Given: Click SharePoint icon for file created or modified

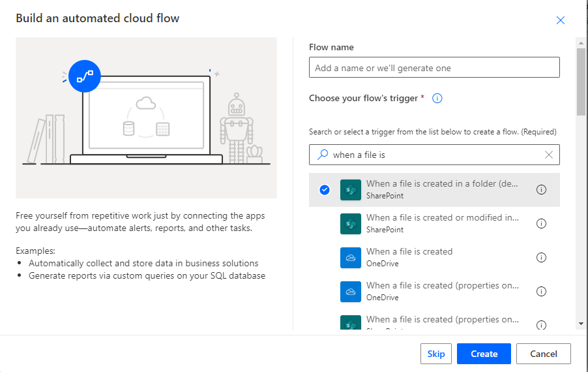Looking at the screenshot, I should 351,224.
